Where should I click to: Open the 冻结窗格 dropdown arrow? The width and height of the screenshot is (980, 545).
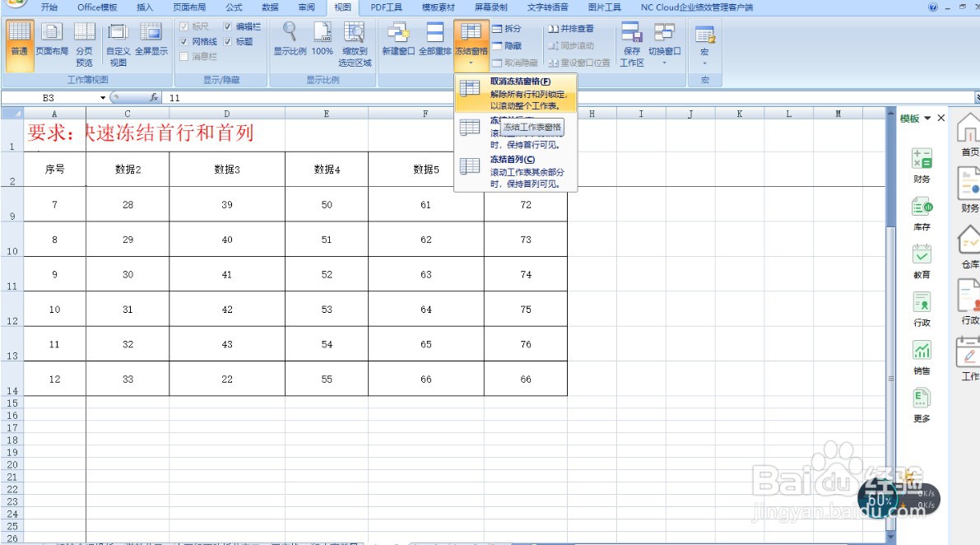[471, 61]
